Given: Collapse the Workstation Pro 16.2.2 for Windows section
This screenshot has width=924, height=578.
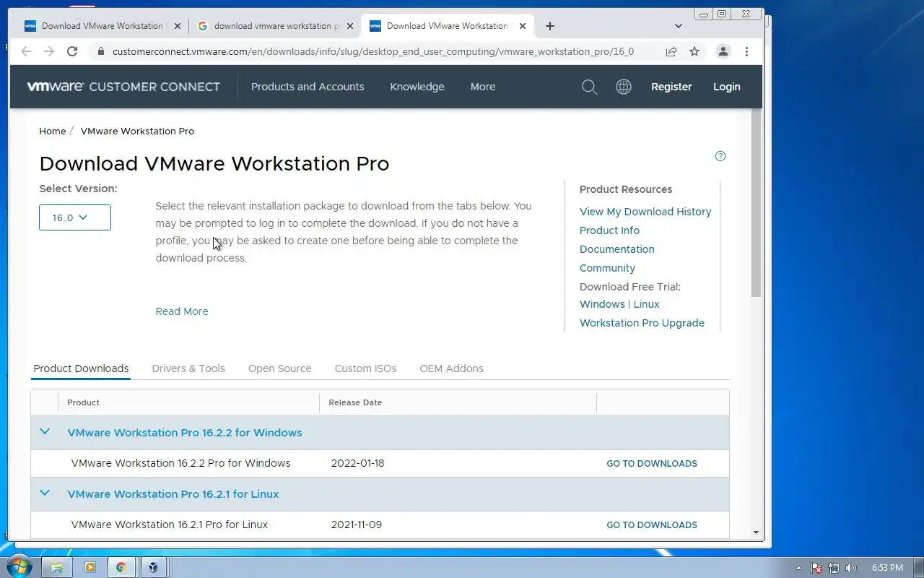Looking at the screenshot, I should coord(45,432).
